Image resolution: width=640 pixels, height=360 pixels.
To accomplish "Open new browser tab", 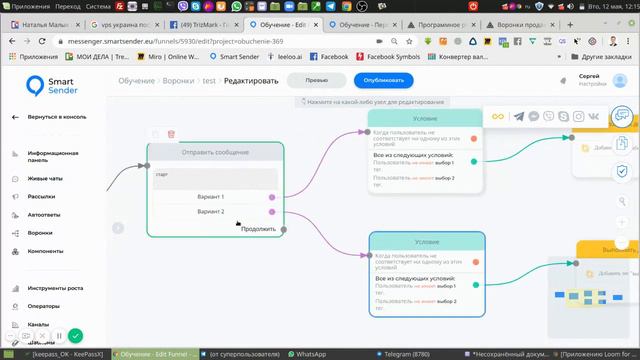I will 570,25.
